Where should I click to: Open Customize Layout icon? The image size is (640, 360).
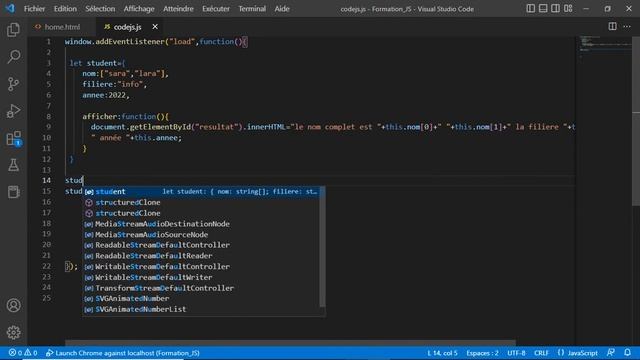(568, 9)
